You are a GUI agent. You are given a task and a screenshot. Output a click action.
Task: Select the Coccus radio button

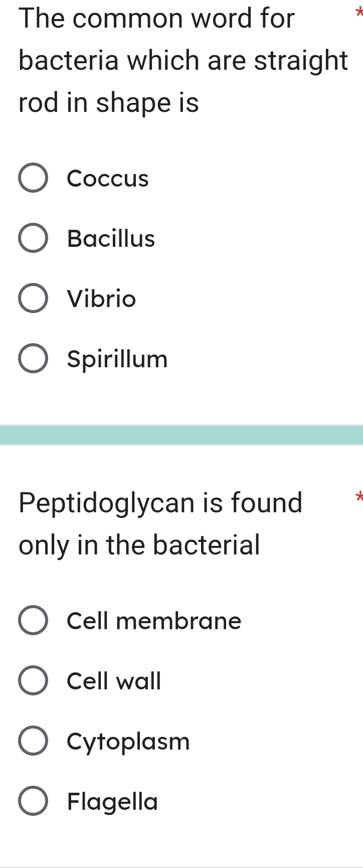[x=34, y=178]
